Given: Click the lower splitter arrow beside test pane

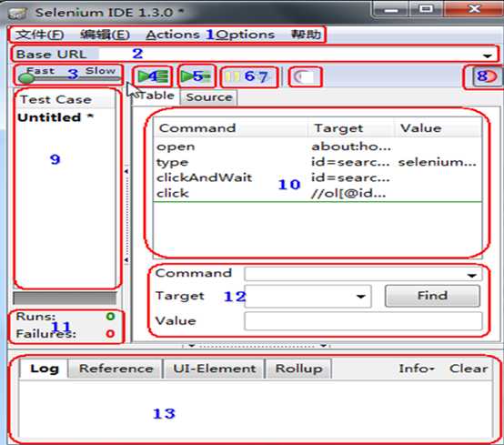Looking at the screenshot, I should pyautogui.click(x=126, y=259).
